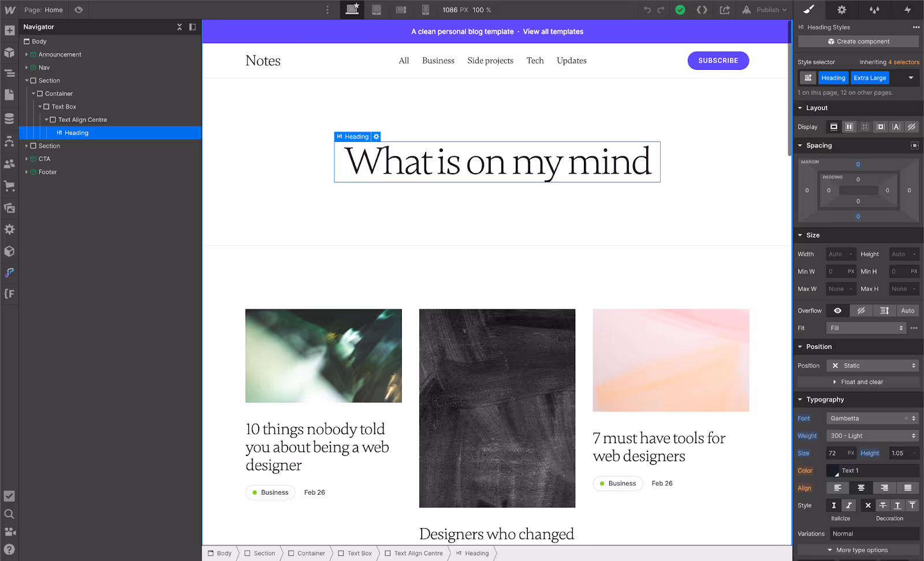This screenshot has height=561, width=924.
Task: Open the Assets panel in the left sidebar
Action: (x=9, y=208)
